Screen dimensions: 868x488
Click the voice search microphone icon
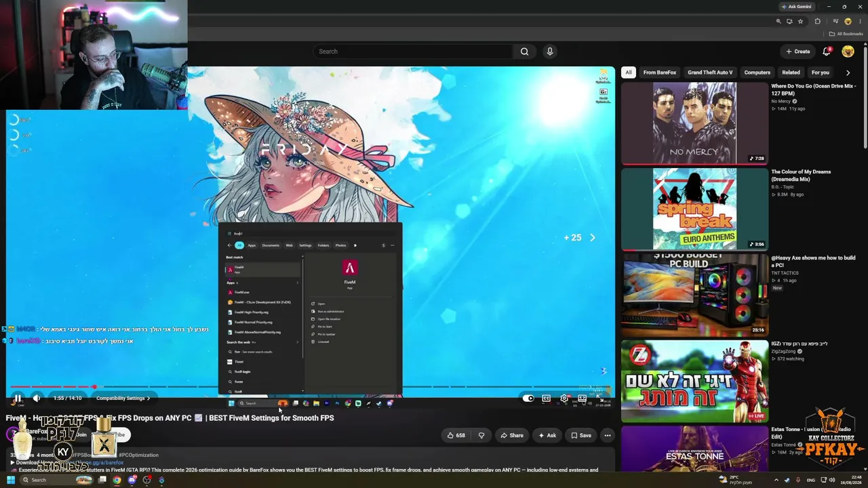point(550,52)
